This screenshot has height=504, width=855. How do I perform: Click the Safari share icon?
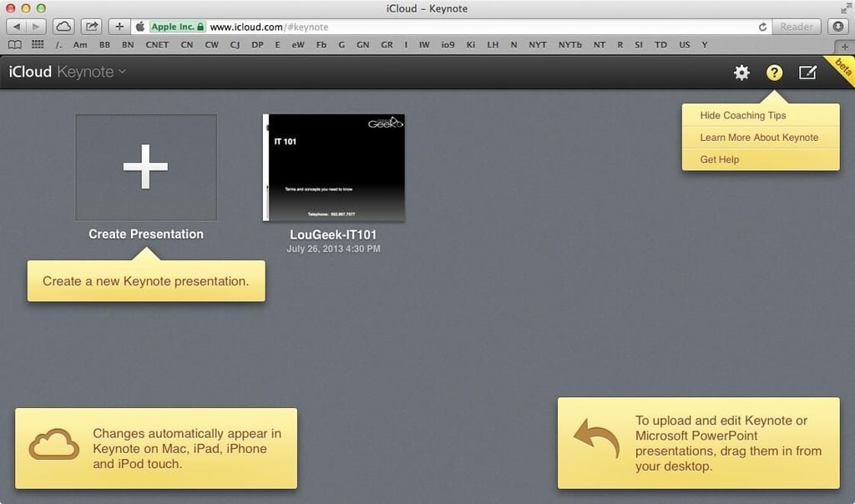point(92,26)
